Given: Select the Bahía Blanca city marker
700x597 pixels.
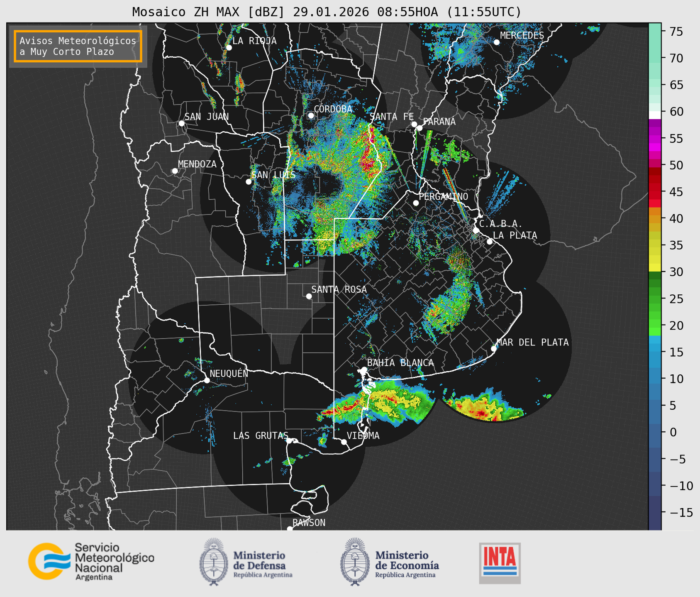Looking at the screenshot, I should pos(364,369).
